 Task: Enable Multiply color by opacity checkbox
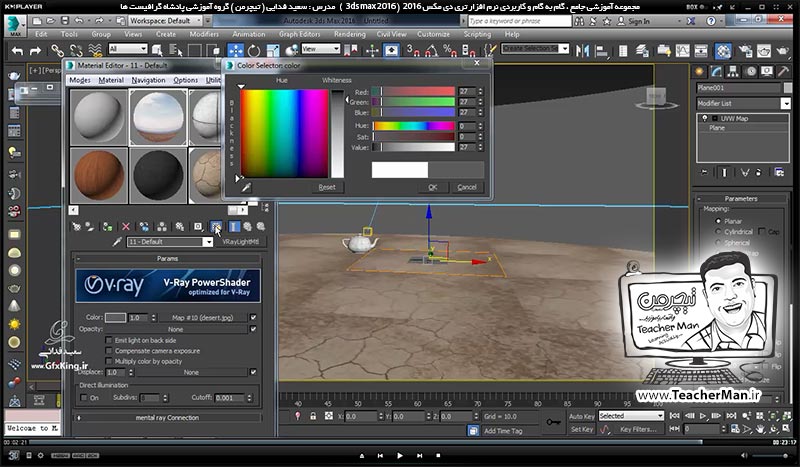click(109, 361)
